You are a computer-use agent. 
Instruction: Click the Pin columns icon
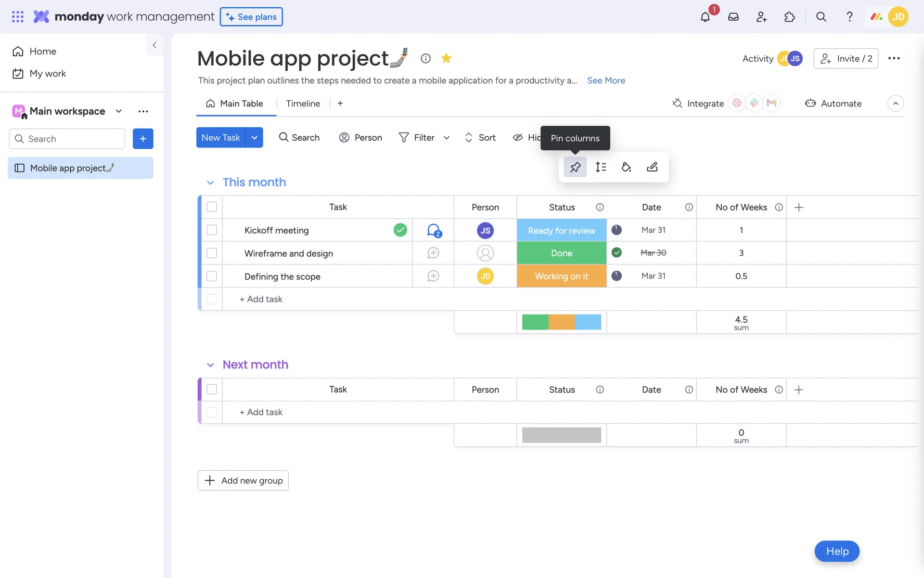click(575, 167)
